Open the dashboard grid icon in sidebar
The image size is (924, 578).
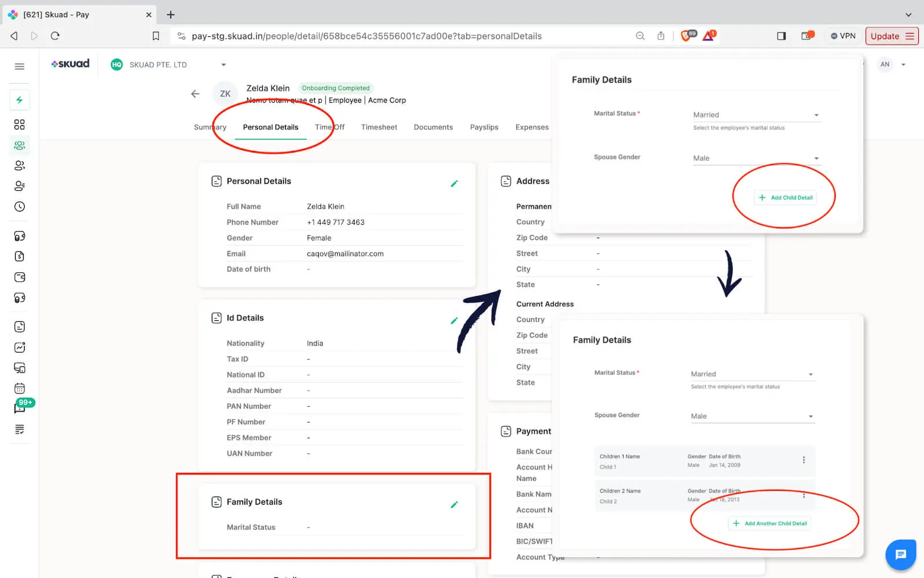click(20, 124)
